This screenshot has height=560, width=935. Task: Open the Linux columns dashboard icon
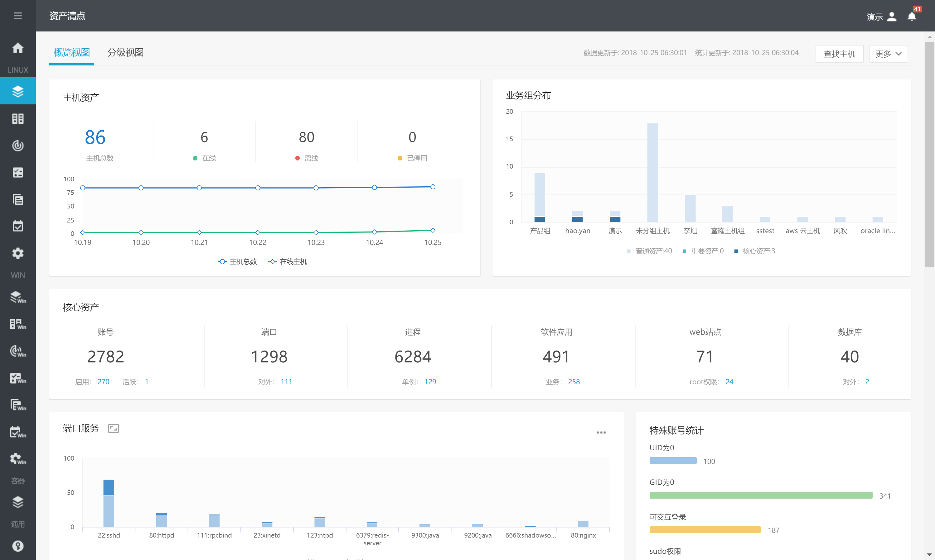(x=18, y=118)
